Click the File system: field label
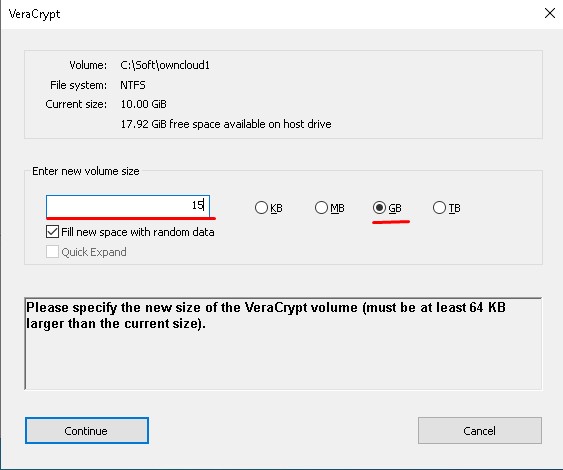This screenshot has width=563, height=470. (78, 85)
